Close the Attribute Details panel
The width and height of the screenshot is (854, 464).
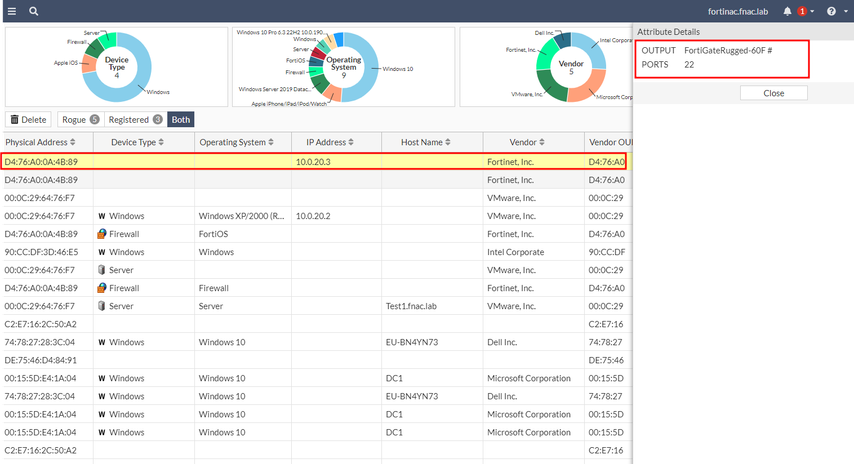(773, 93)
